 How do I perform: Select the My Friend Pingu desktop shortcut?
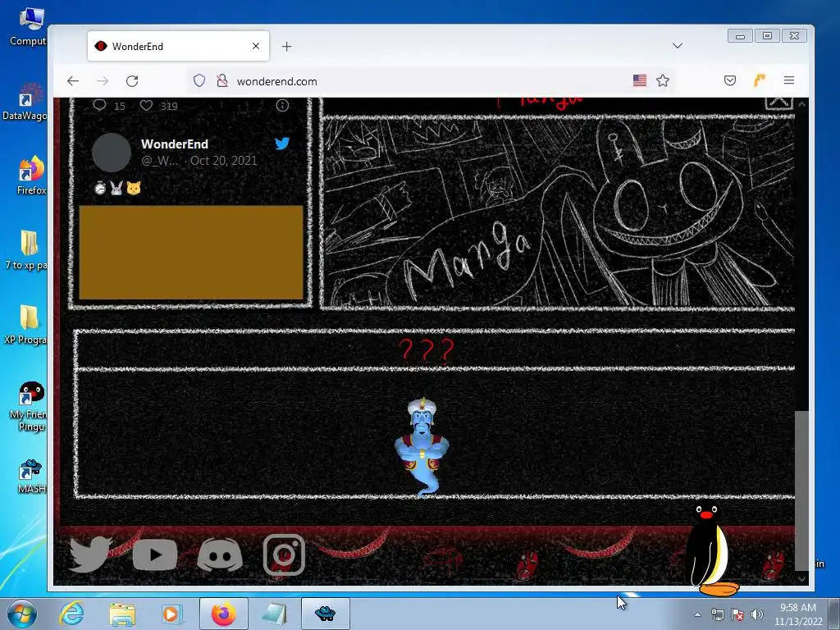click(30, 407)
